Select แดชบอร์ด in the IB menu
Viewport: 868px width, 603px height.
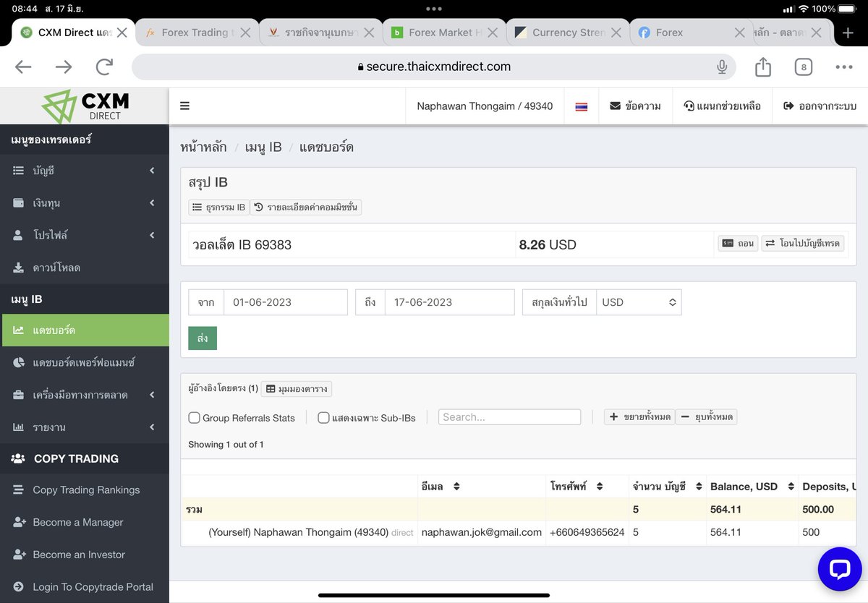click(x=85, y=330)
